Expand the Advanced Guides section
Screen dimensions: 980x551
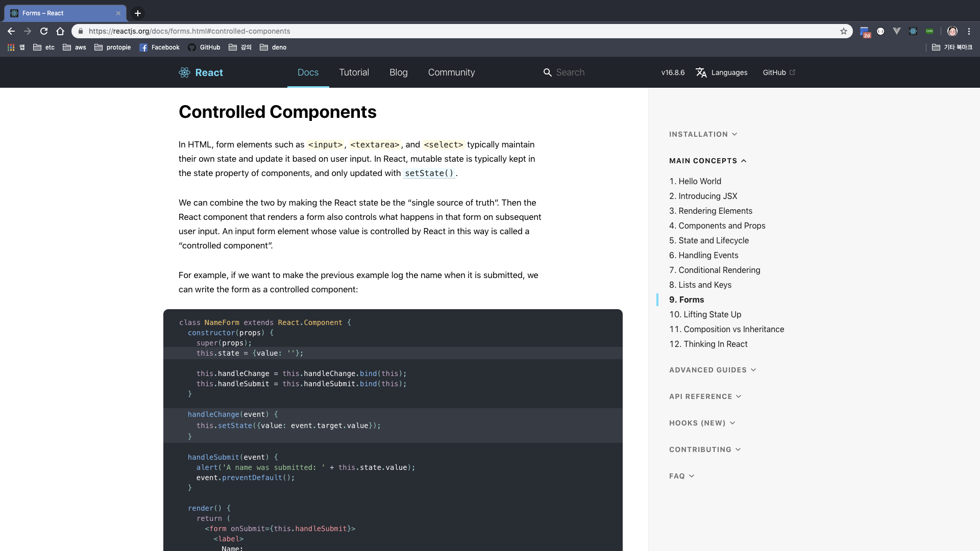pos(712,370)
